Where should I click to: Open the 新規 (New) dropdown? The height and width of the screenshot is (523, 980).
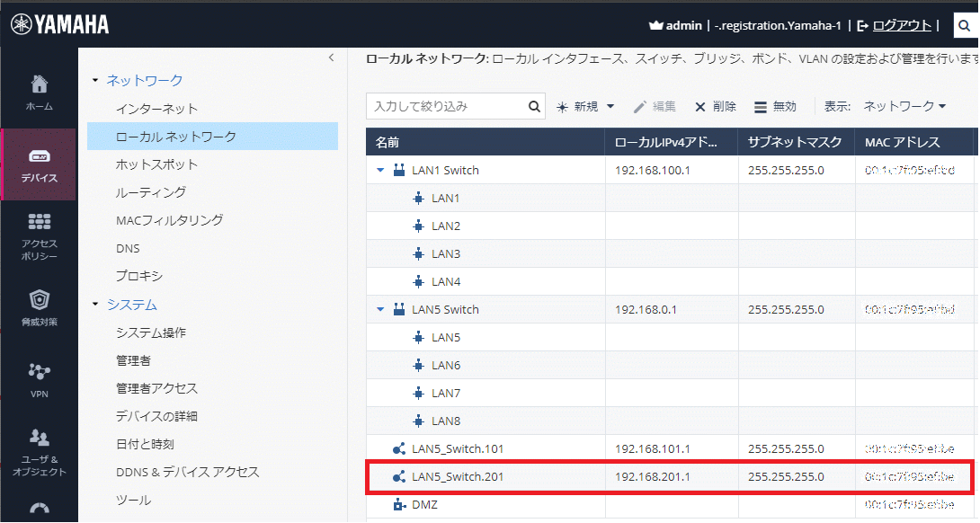coord(585,106)
